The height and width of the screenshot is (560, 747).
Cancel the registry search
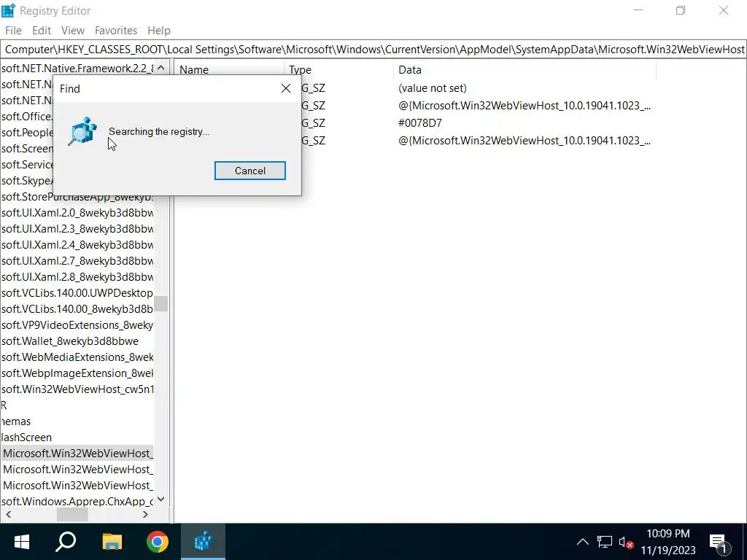[249, 171]
